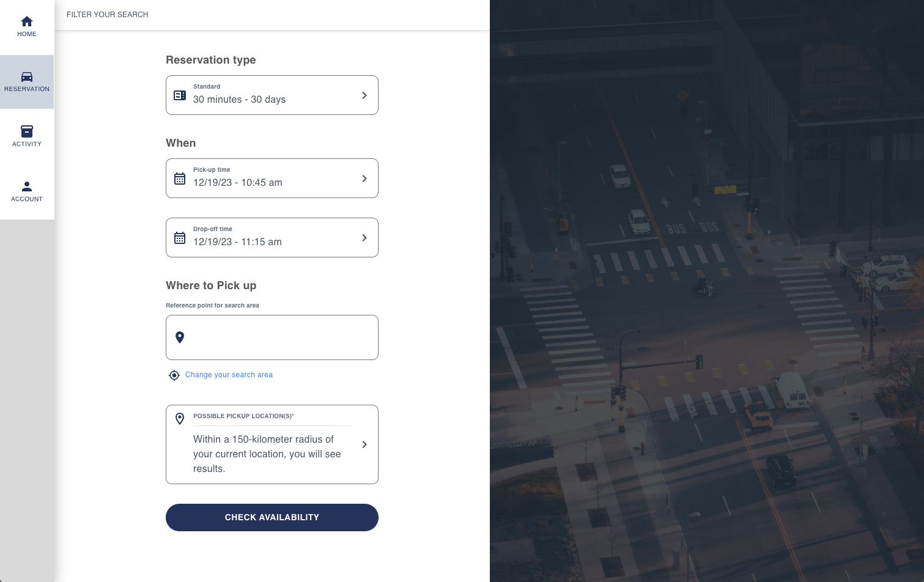Click the When heading
This screenshot has height=582, width=924.
click(x=181, y=143)
